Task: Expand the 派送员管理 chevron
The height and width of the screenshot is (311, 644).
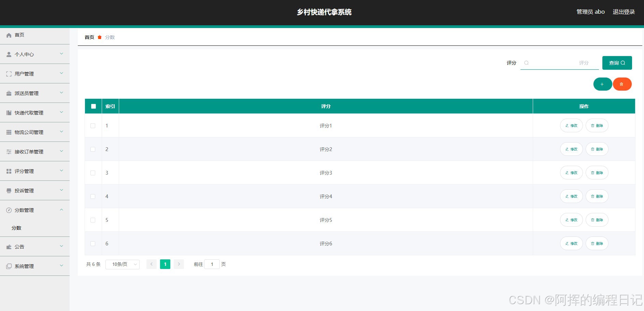Action: (61, 93)
